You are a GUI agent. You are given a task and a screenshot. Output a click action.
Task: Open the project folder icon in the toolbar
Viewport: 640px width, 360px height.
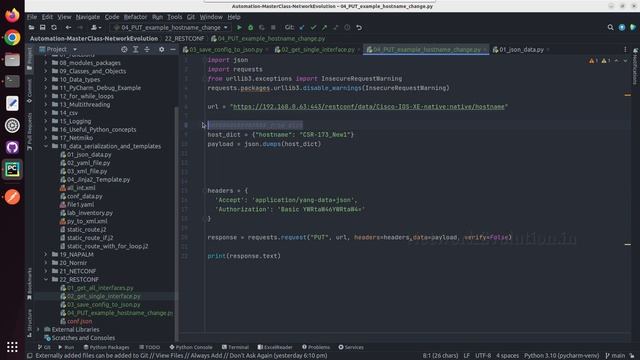click(x=31, y=27)
